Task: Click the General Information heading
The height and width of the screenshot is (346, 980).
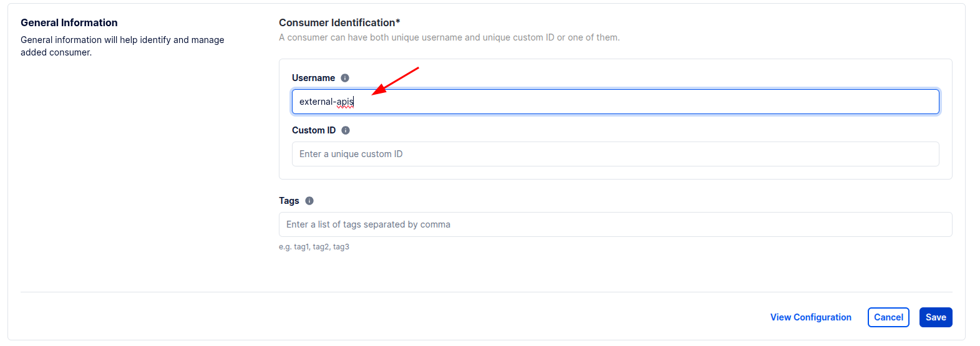Action: (69, 22)
